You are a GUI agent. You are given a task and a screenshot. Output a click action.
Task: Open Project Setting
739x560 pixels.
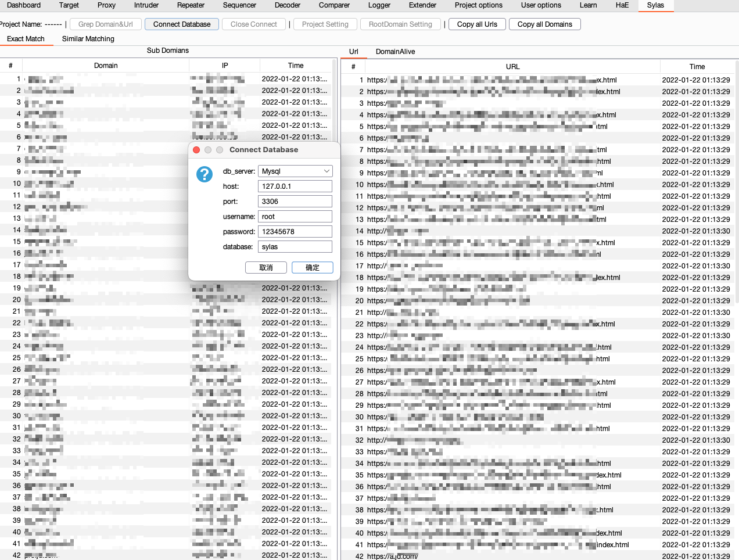325,24
